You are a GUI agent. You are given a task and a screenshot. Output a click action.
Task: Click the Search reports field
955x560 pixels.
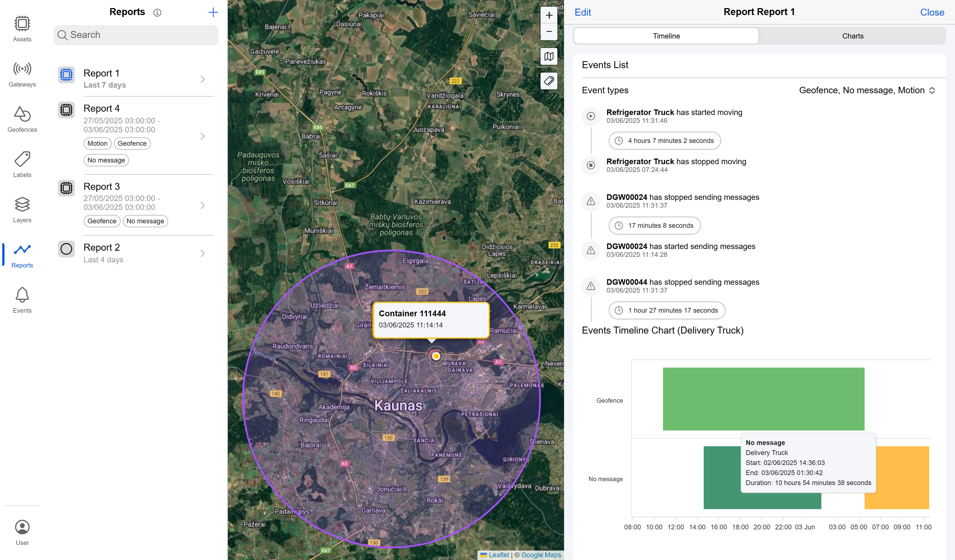[x=136, y=35]
